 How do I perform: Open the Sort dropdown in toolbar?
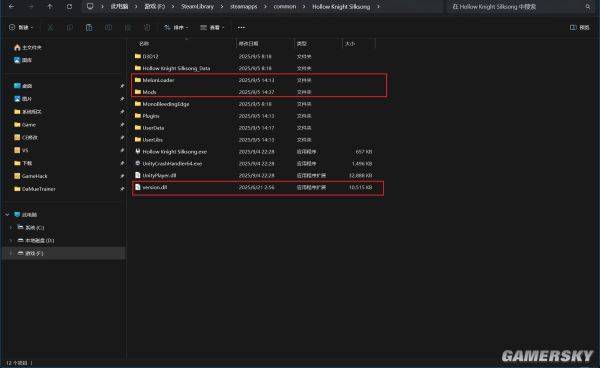[176, 28]
